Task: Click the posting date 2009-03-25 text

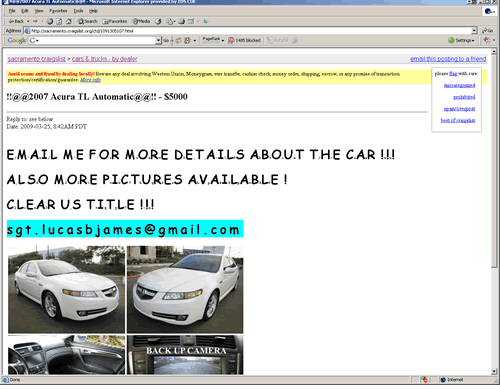Action: 47,127
